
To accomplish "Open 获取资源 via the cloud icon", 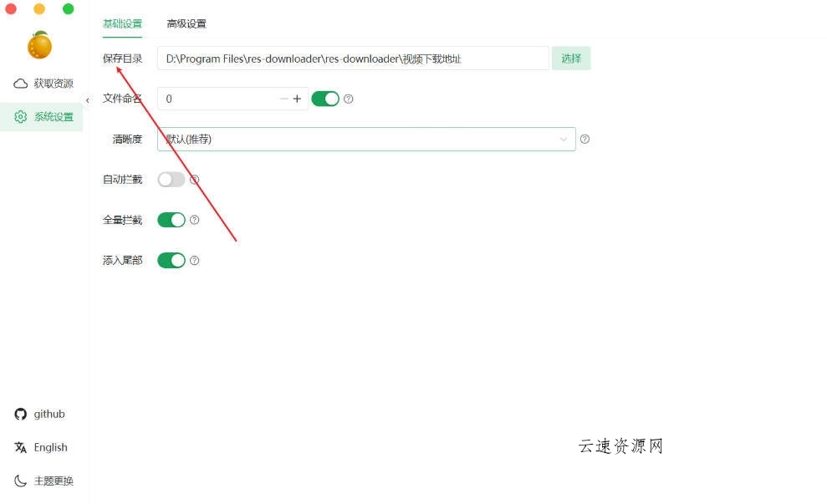I will pyautogui.click(x=20, y=83).
